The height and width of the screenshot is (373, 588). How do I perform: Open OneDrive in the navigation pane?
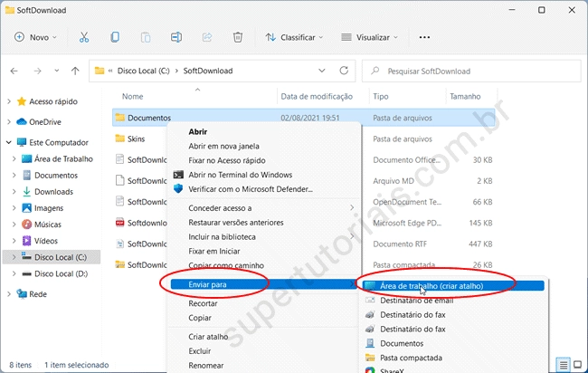(44, 121)
